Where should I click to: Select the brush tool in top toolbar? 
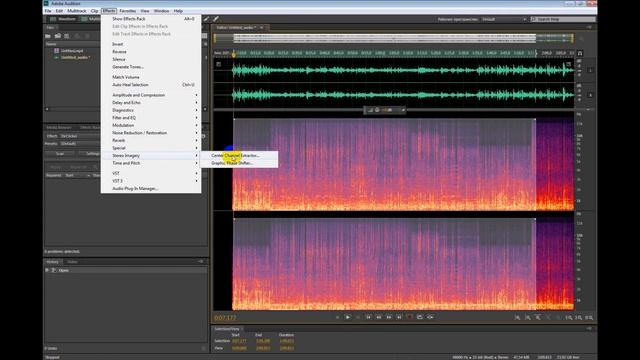216,19
